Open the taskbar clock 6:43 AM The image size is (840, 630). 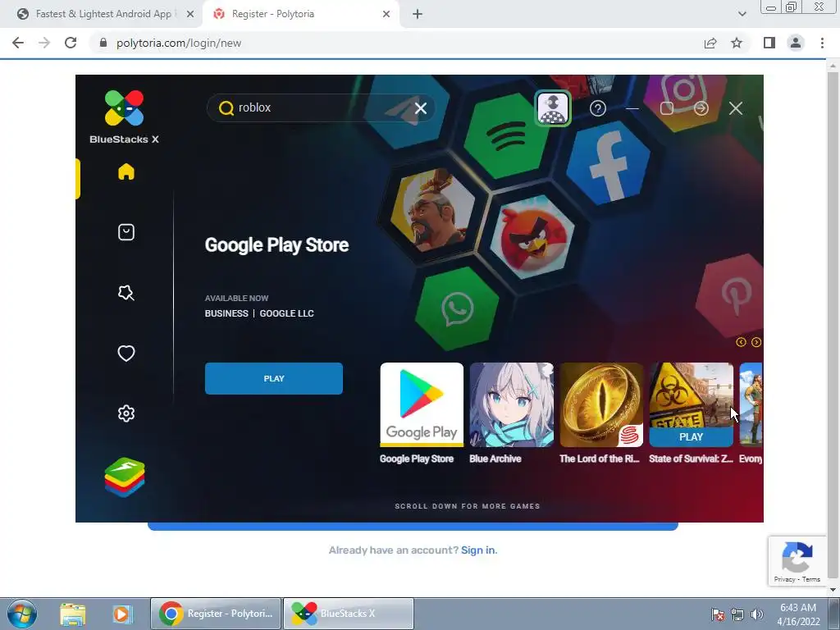click(x=798, y=614)
